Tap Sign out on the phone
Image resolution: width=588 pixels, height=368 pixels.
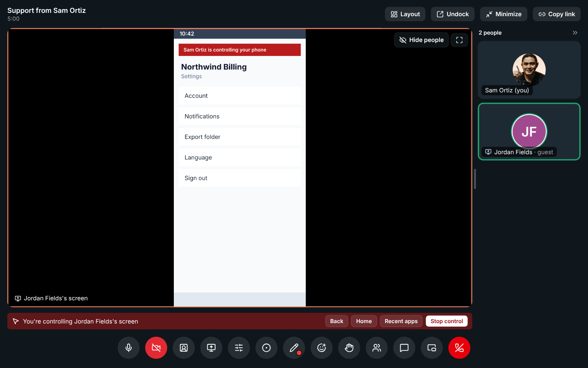pos(240,178)
